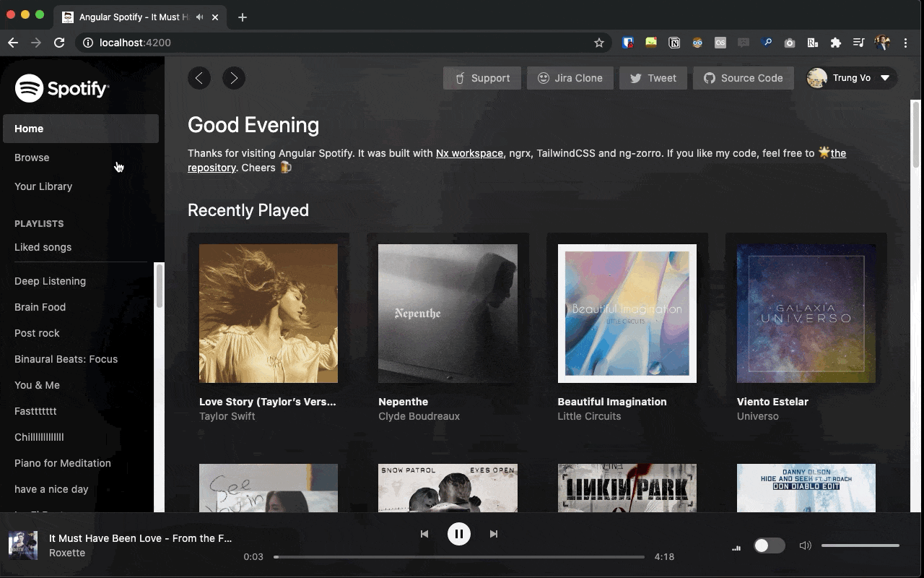The image size is (924, 578).
Task: Click the Beautiful Imagination album cover
Action: pos(627,314)
